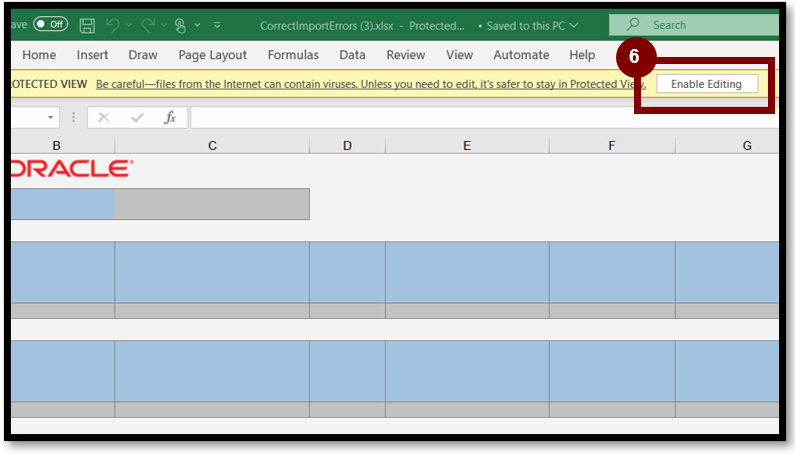795x454 pixels.
Task: Expand the Name Box dropdown arrow
Action: tap(51, 118)
